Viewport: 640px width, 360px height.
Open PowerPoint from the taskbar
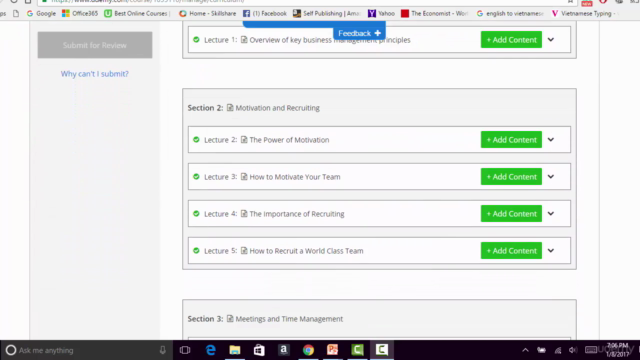tap(333, 350)
